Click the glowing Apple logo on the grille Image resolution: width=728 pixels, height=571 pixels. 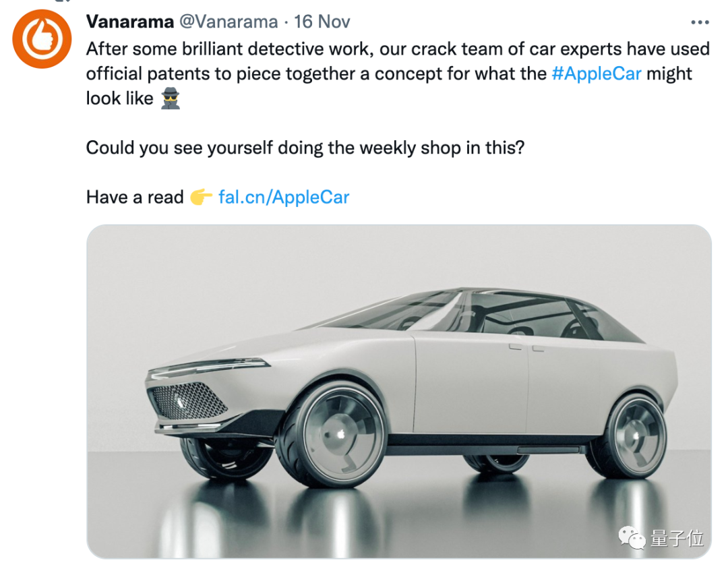[181, 400]
